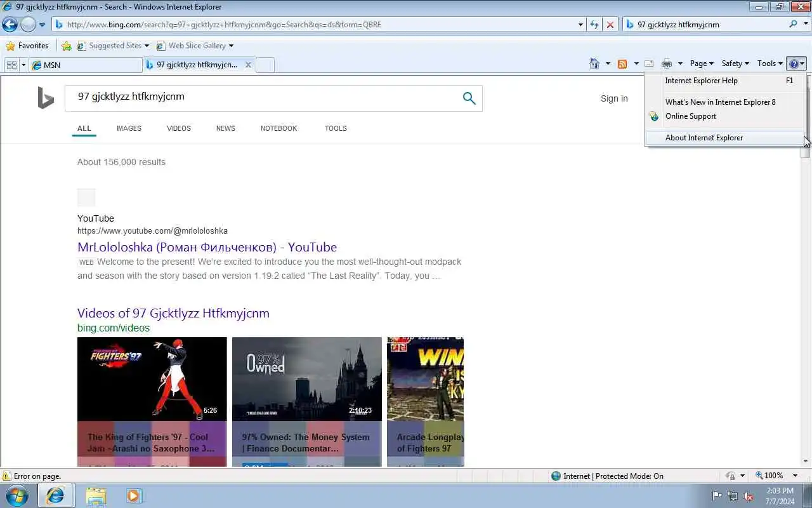Open Windows Explorer folder taskbar icon
Image resolution: width=812 pixels, height=508 pixels.
(x=96, y=495)
